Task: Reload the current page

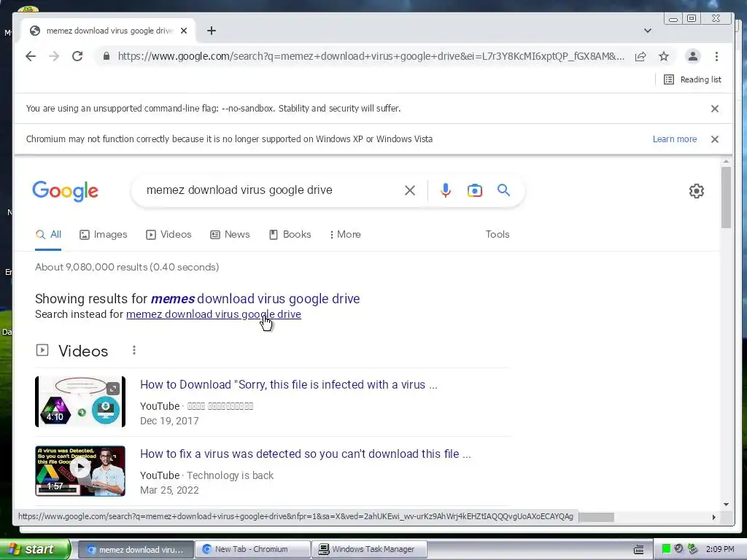Action: click(x=77, y=56)
